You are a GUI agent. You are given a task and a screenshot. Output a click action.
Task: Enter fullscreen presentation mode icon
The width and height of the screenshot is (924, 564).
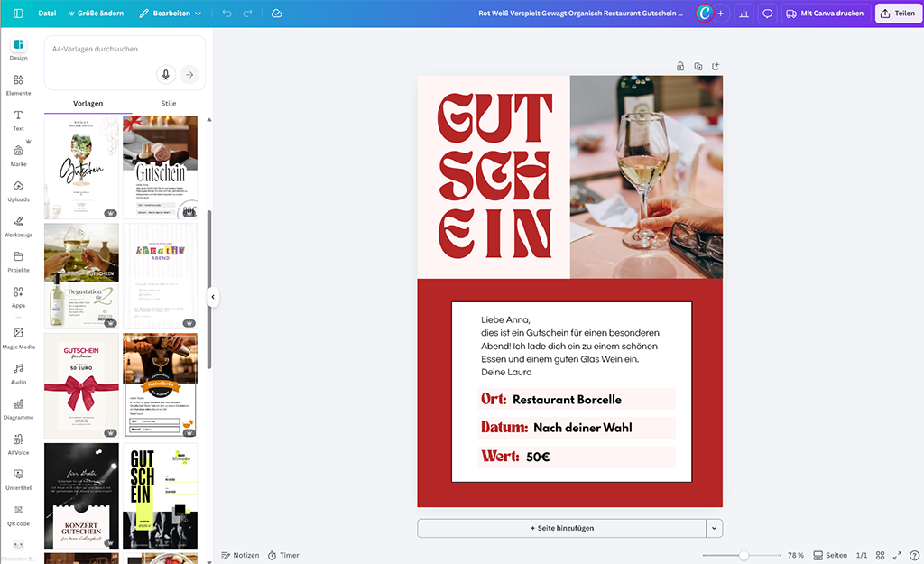pyautogui.click(x=897, y=555)
